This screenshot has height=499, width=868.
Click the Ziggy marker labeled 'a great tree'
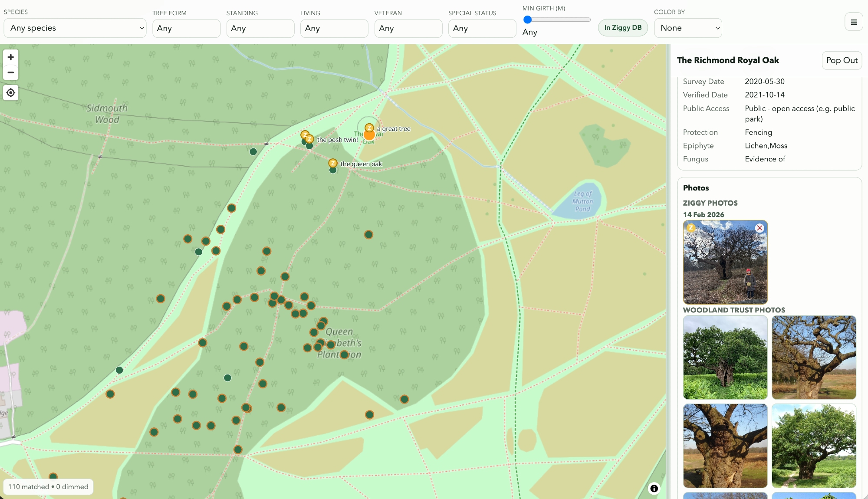click(369, 128)
